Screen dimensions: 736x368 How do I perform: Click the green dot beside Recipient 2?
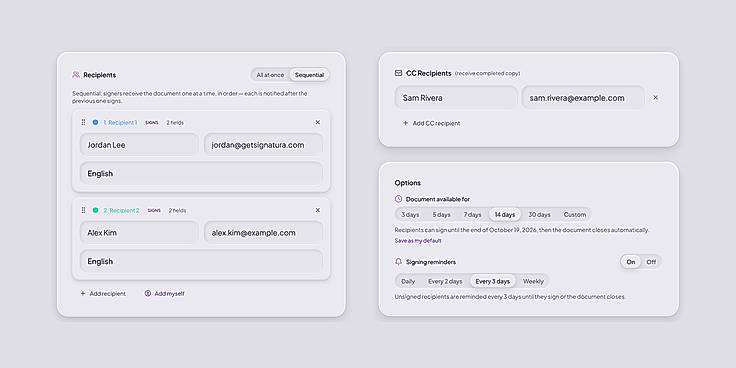95,210
